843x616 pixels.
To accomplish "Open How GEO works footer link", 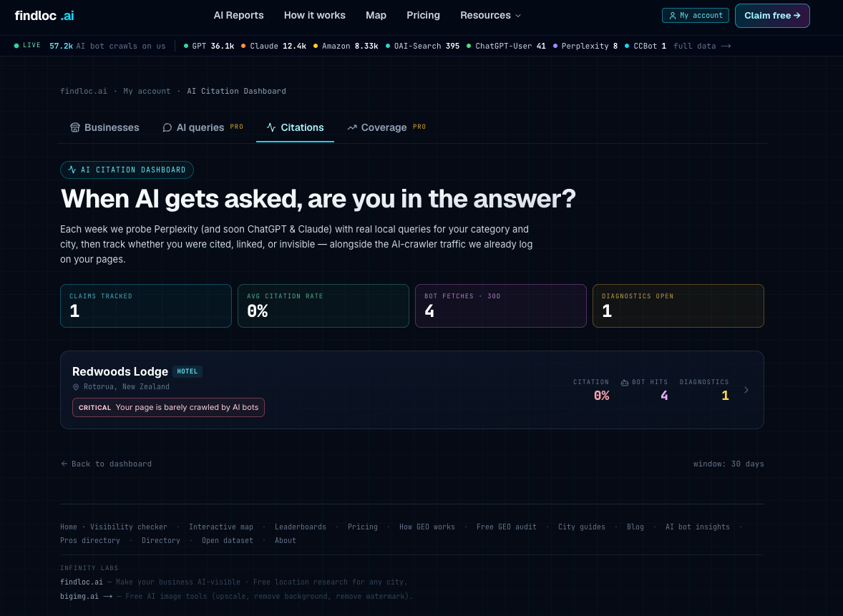I will point(427,527).
